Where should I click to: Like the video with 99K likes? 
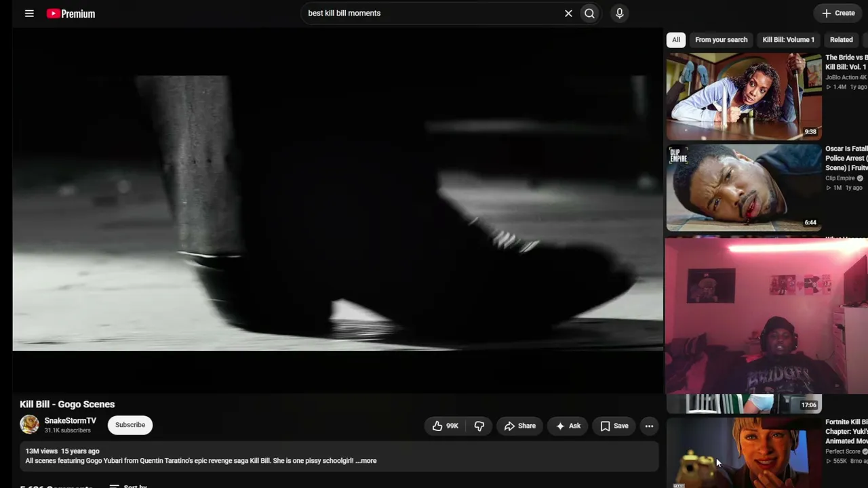pyautogui.click(x=445, y=426)
